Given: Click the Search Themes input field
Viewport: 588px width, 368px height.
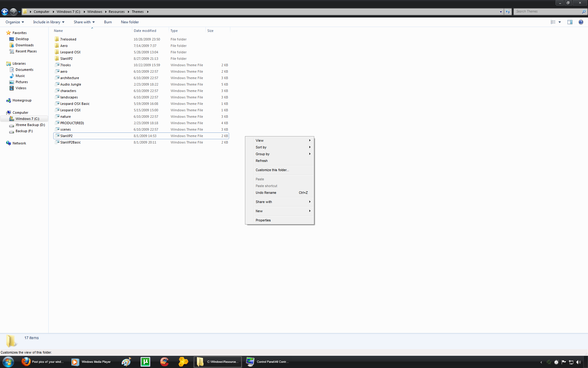Looking at the screenshot, I should click(x=548, y=12).
